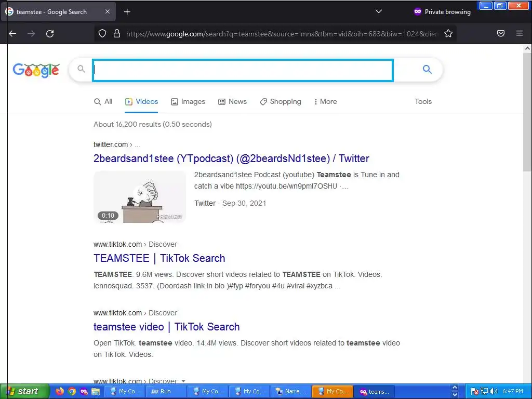Open the Windows start button

(x=24, y=391)
